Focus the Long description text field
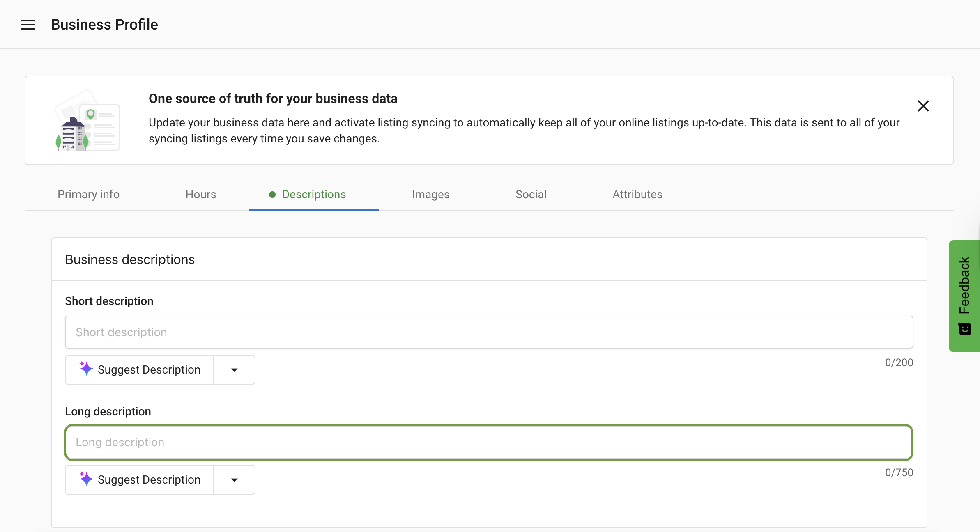This screenshot has height=532, width=980. coord(489,442)
